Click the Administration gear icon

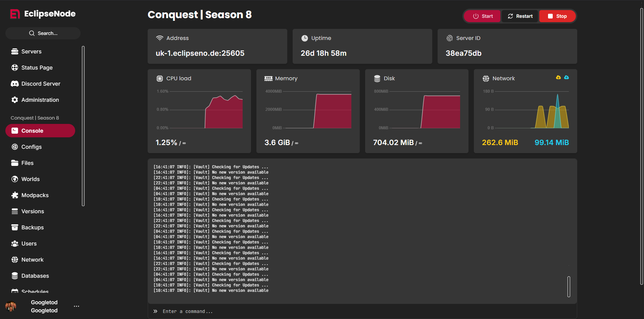tap(15, 100)
